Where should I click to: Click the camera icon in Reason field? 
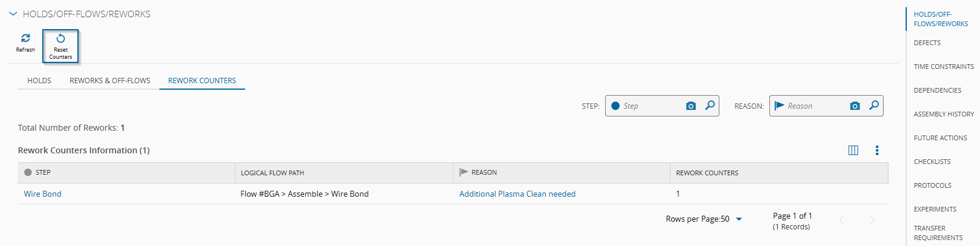pyautogui.click(x=855, y=106)
